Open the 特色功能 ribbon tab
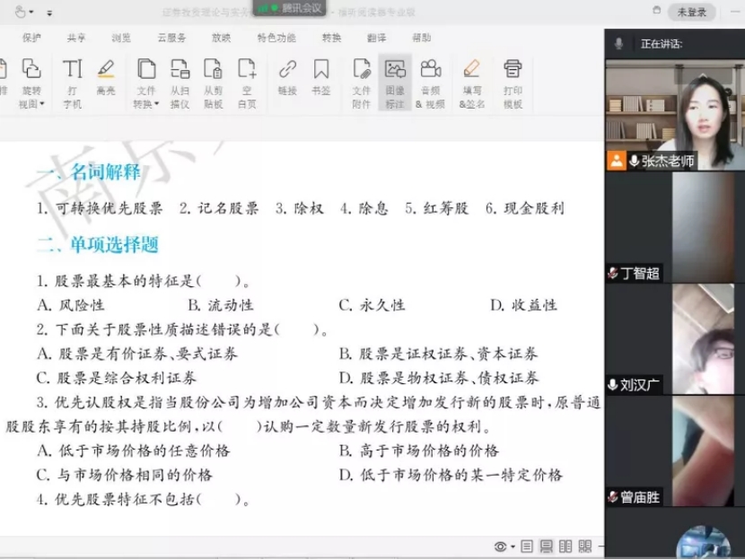 pos(276,38)
